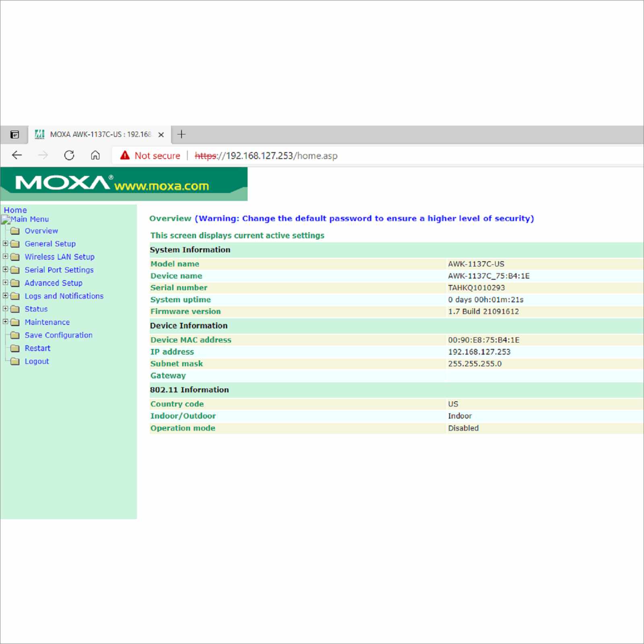The height and width of the screenshot is (644, 644).
Task: Click the Advanced Setup folder icon
Action: [x=15, y=283]
